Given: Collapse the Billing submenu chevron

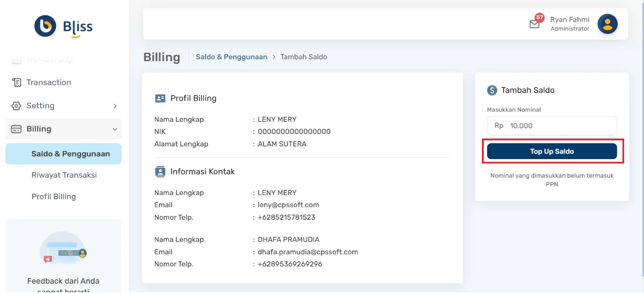Looking at the screenshot, I should coord(115,129).
